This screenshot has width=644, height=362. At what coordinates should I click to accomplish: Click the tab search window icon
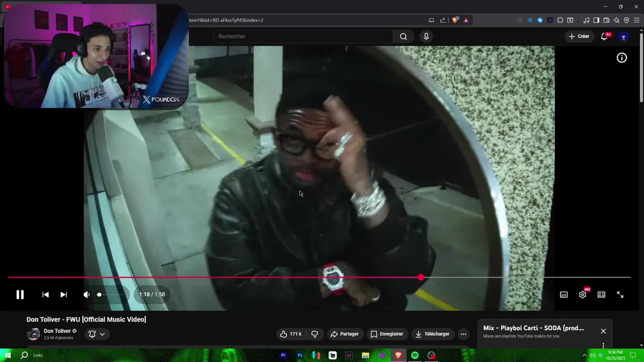tap(570, 20)
